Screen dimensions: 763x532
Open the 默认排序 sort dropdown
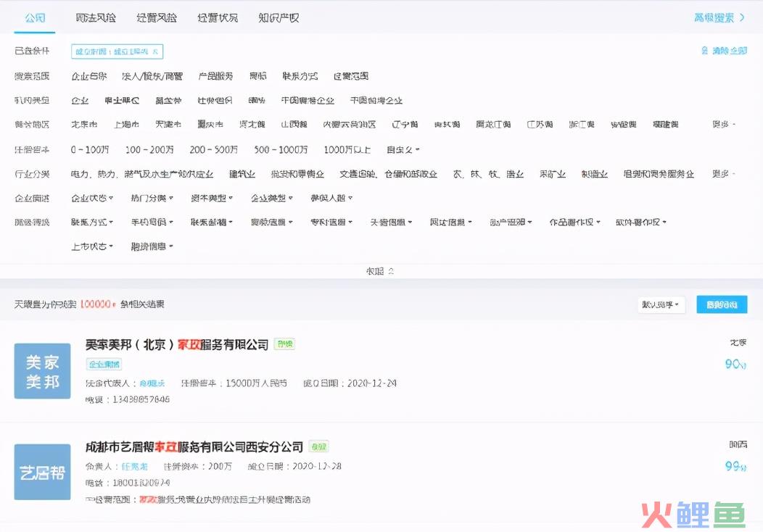[661, 305]
